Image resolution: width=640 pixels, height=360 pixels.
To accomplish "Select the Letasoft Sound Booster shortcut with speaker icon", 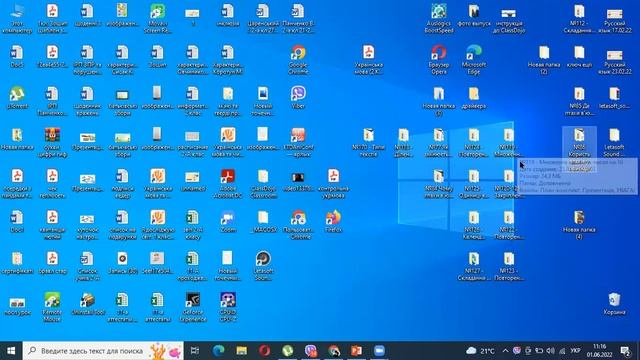I will tap(263, 267).
